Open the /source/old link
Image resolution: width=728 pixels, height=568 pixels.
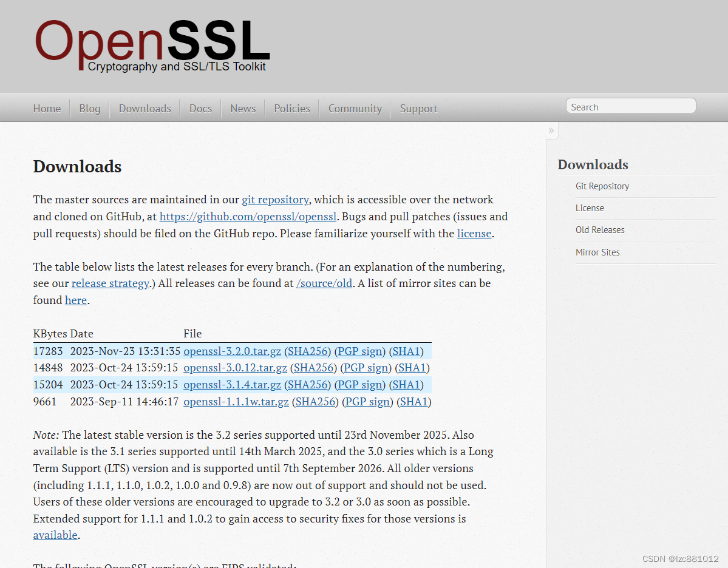pos(324,283)
